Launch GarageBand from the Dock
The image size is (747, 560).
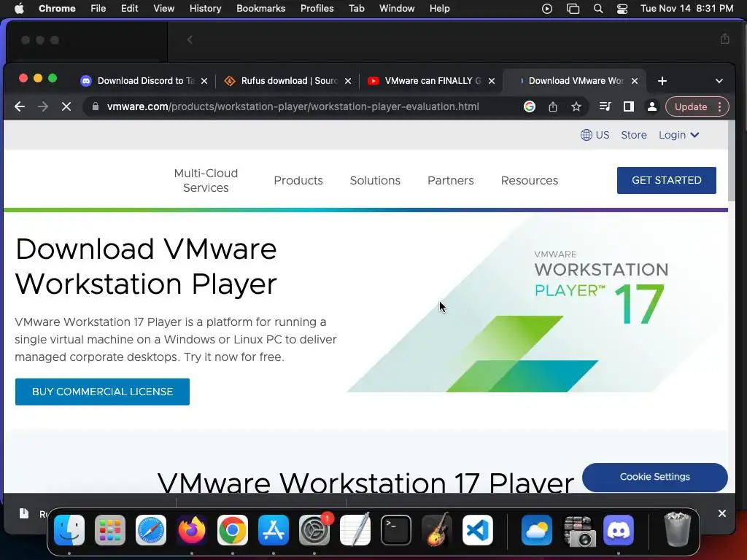(437, 530)
